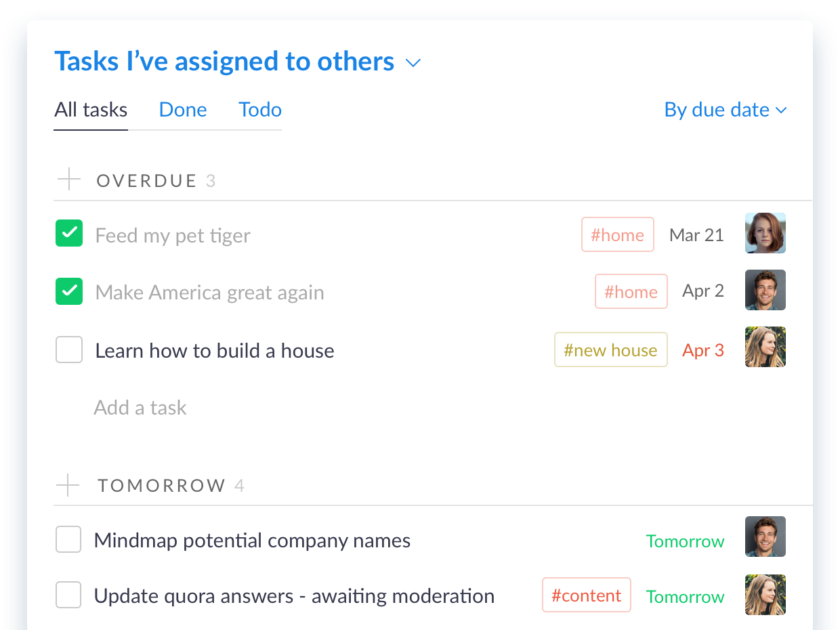This screenshot has width=840, height=630.
Task: Click assignee avatar on Update quora answers task
Action: pos(765,595)
